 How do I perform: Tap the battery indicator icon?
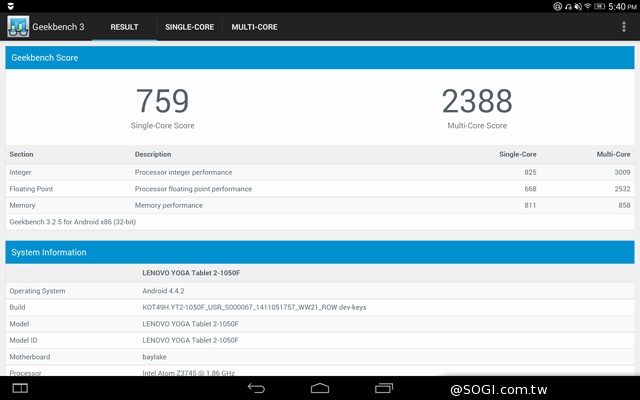tap(597, 6)
